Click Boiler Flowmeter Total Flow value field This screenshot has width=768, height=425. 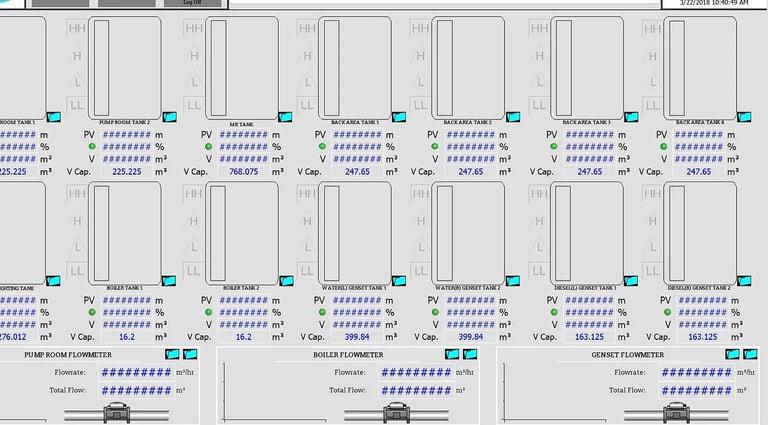[x=416, y=390]
